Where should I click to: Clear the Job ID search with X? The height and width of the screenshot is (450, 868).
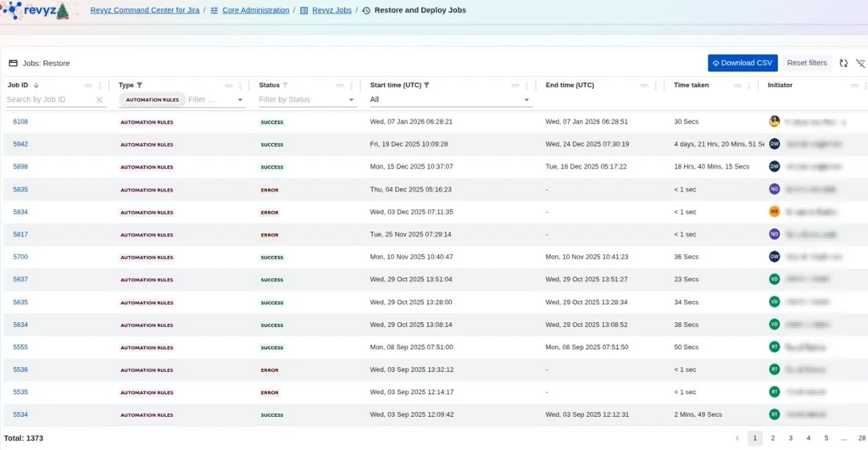99,100
